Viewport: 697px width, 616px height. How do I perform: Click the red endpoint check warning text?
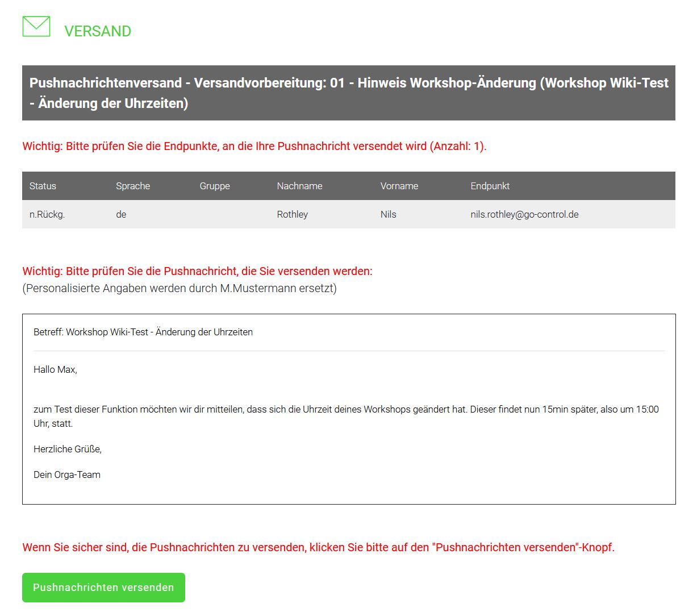(254, 146)
